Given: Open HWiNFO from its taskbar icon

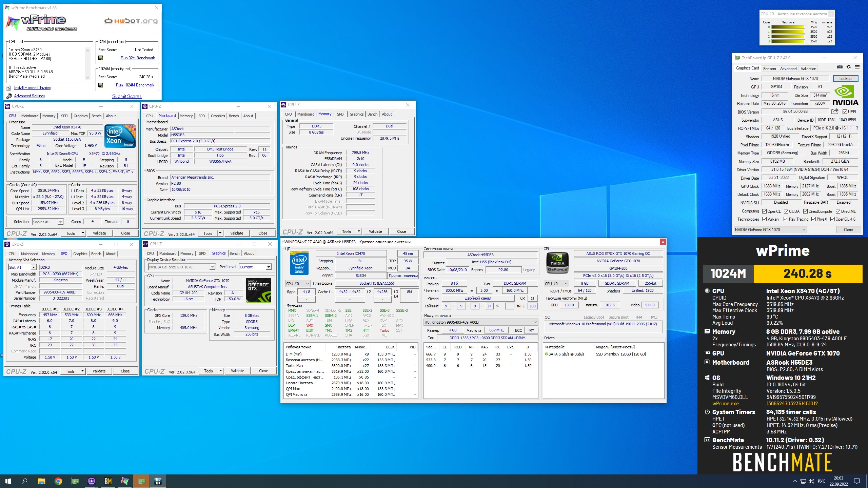Looking at the screenshot, I should coord(158,481).
